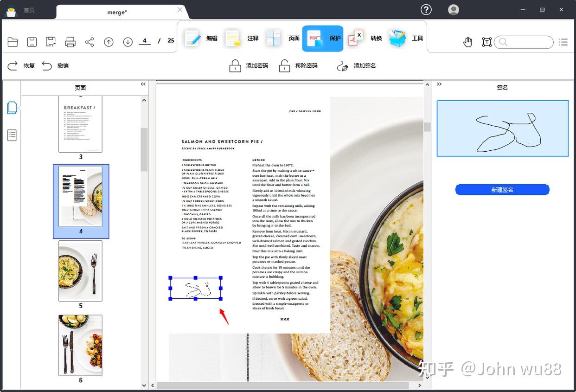Image resolution: width=576 pixels, height=392 pixels.
Task: Click 添加签名 to add signature
Action: click(x=356, y=66)
